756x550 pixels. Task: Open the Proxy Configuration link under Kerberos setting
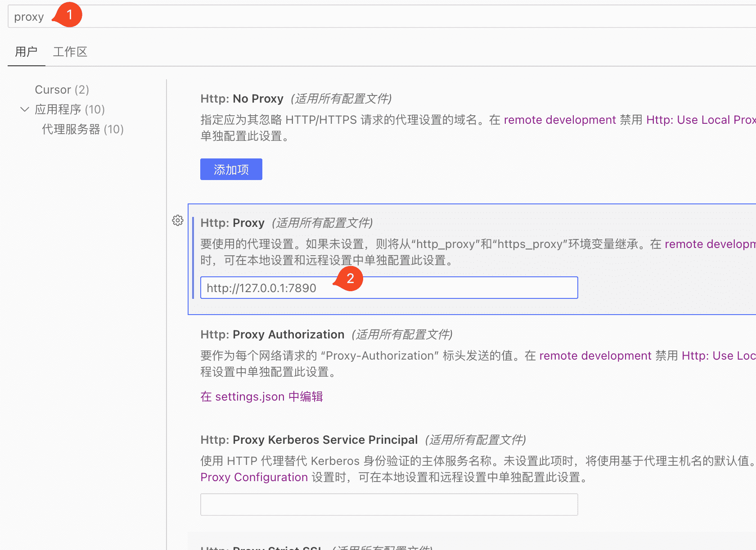(254, 477)
